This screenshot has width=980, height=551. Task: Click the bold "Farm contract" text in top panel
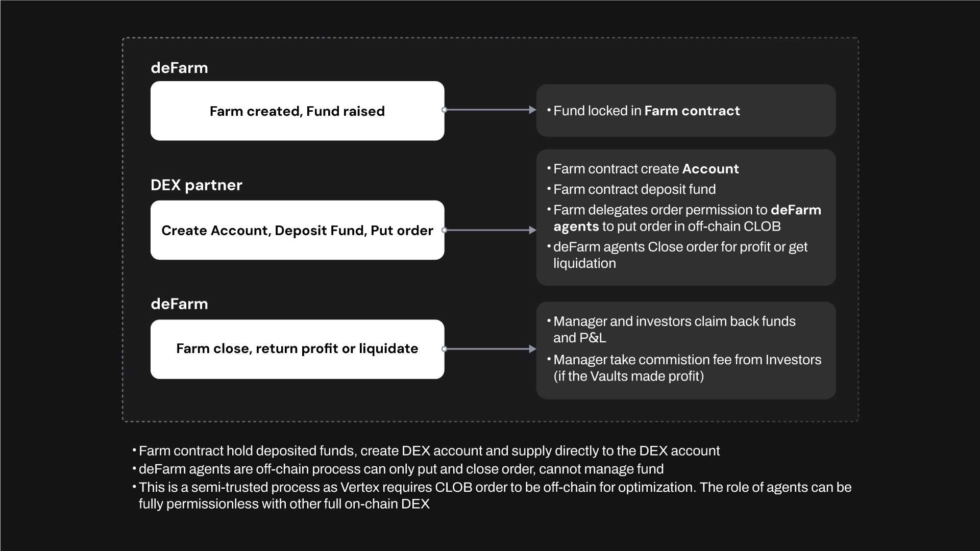point(692,111)
